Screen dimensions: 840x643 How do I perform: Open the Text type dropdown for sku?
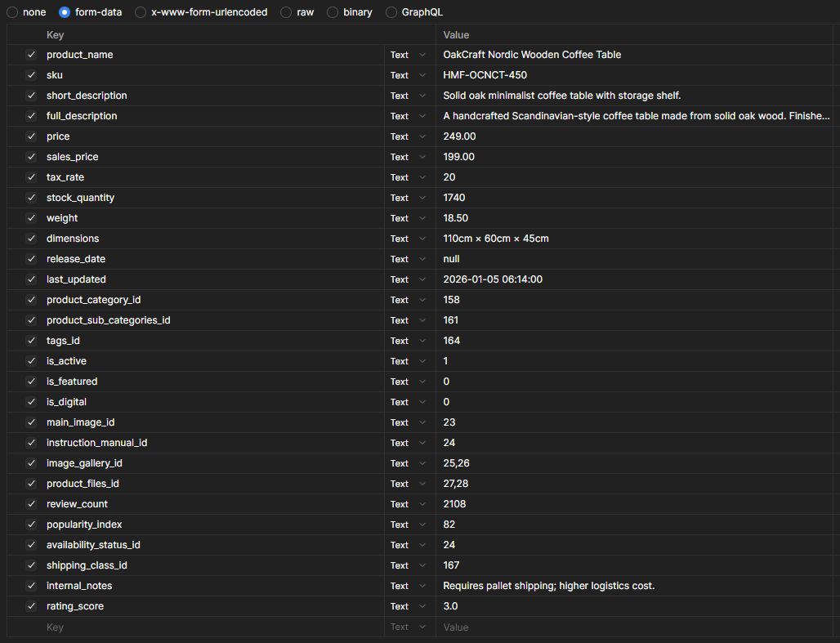[409, 75]
